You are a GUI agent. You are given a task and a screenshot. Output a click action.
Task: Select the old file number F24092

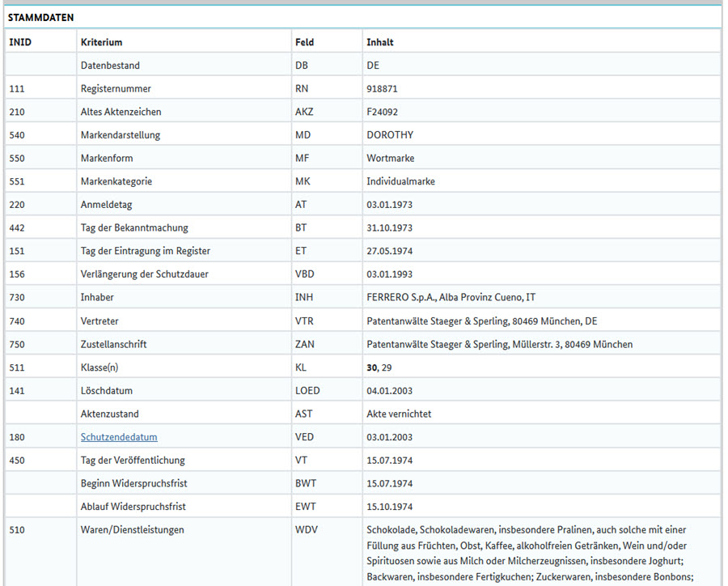(382, 112)
